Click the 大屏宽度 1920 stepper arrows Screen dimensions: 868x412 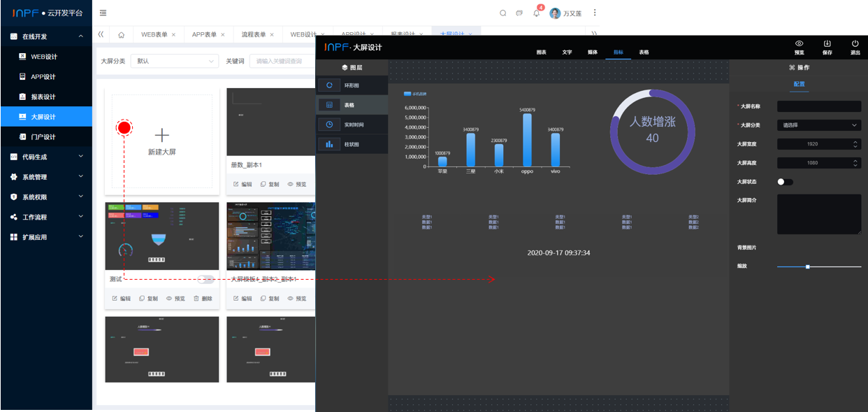(856, 144)
